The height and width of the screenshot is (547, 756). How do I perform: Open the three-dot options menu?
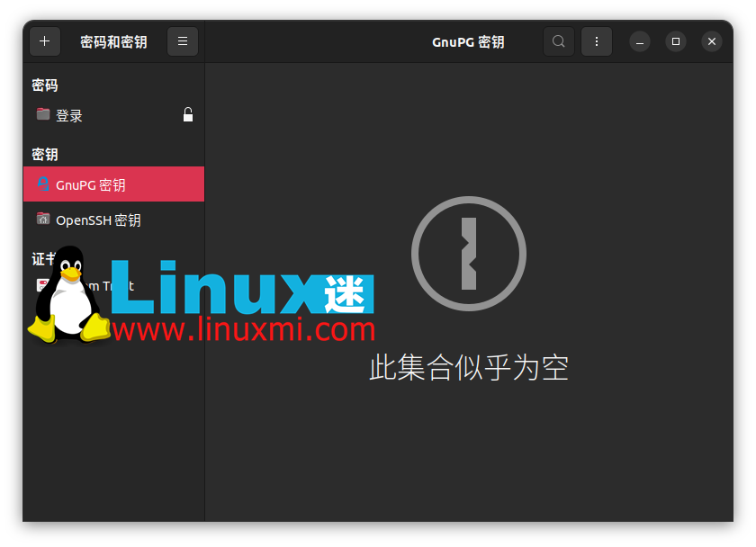pos(597,41)
